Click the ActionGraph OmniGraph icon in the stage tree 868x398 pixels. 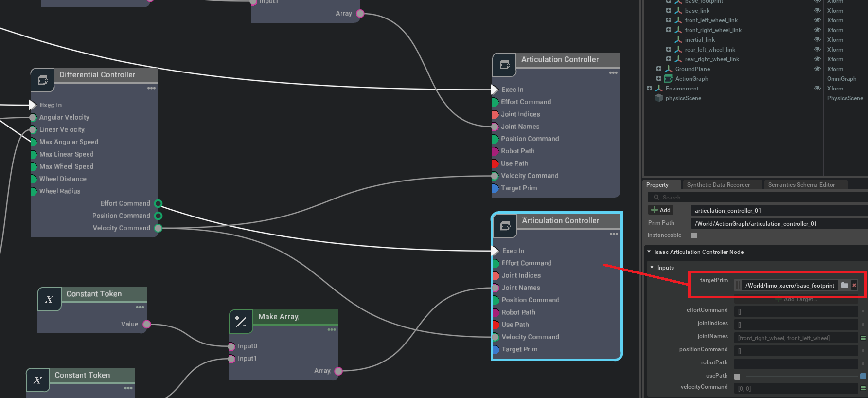pyautogui.click(x=669, y=78)
